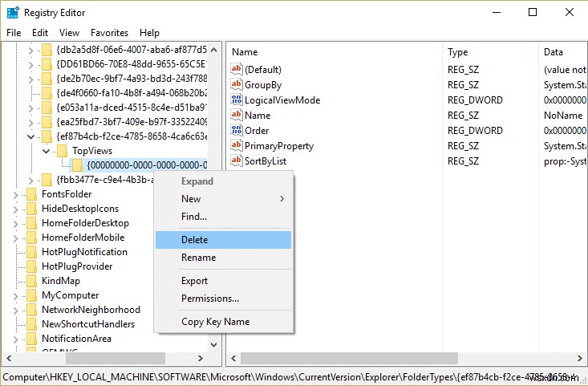The image size is (588, 386).
Task: Click the HotPlugProvider folder icon
Action: coord(31,266)
